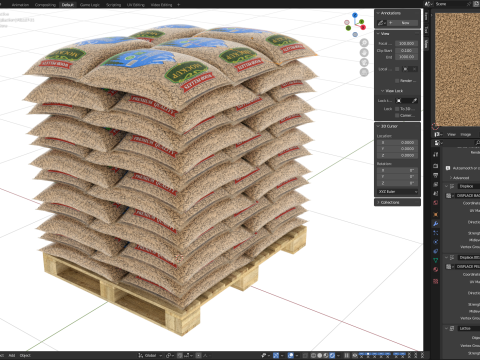
Task: Click the New annotation button
Action: [x=402, y=23]
